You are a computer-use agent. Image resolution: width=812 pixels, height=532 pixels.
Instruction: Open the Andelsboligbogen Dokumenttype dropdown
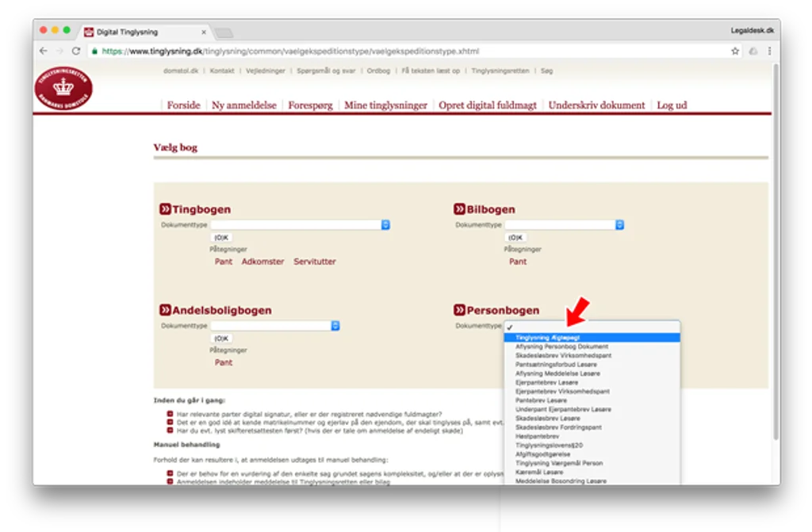click(x=275, y=325)
